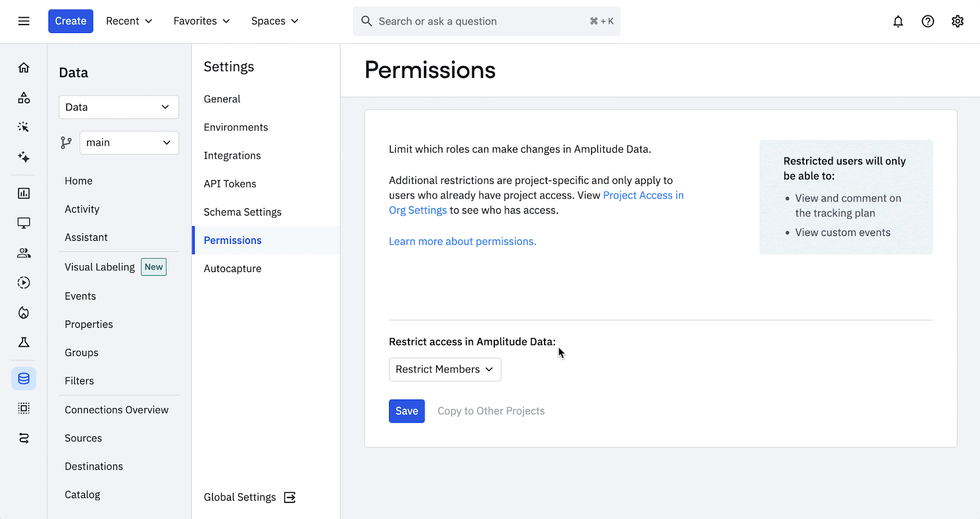Expand the Spaces dropdown
The height and width of the screenshot is (519, 980).
click(x=275, y=21)
